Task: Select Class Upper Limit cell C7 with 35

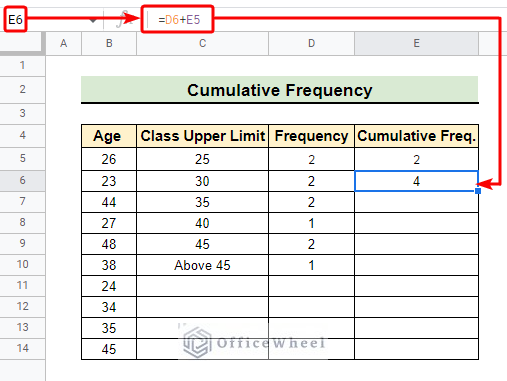Action: (202, 202)
